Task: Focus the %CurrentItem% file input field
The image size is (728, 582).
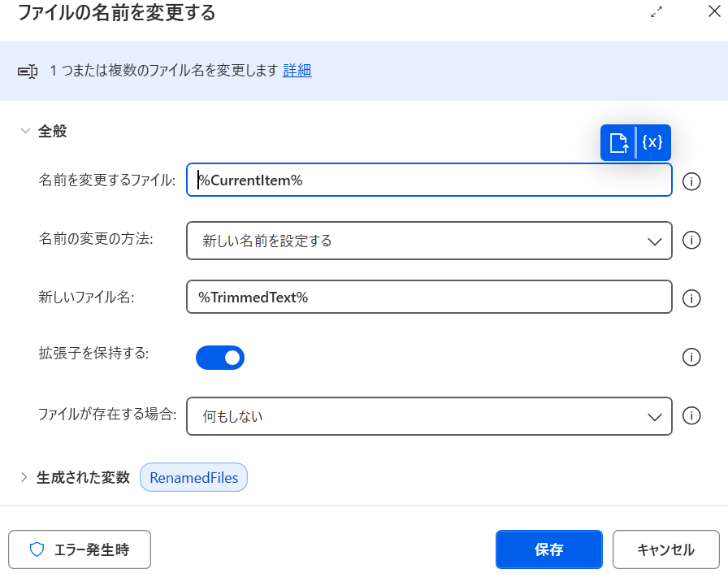Action: point(429,180)
